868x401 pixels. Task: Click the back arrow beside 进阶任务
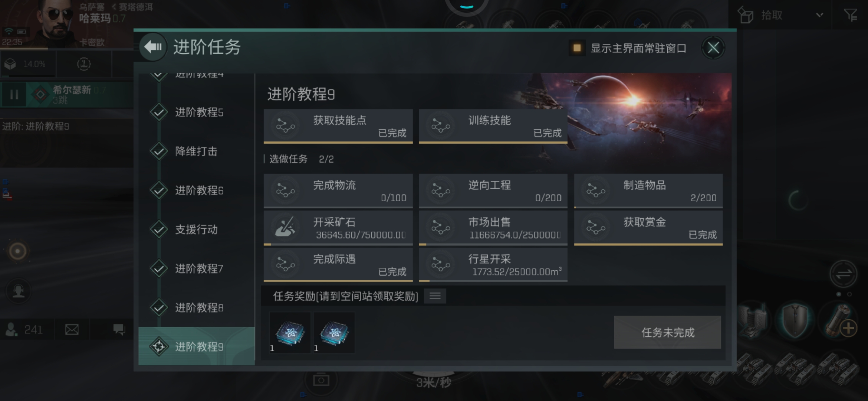(153, 47)
